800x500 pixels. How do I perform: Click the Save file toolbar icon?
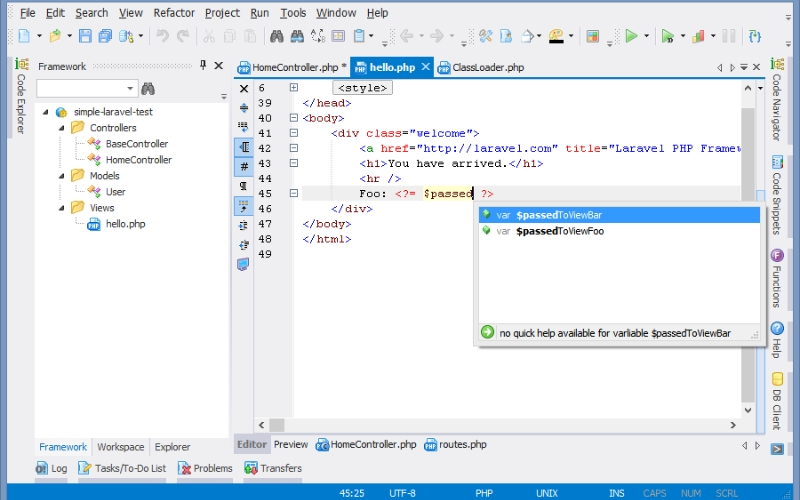(85, 36)
